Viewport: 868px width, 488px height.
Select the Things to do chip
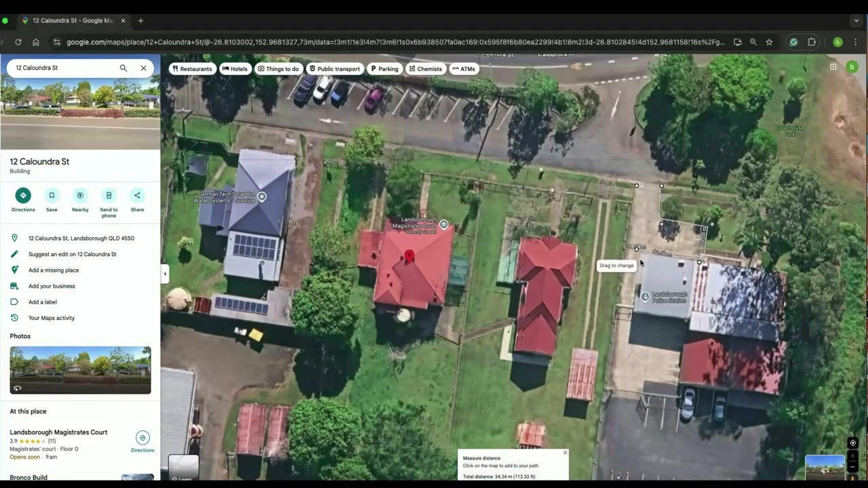(278, 68)
